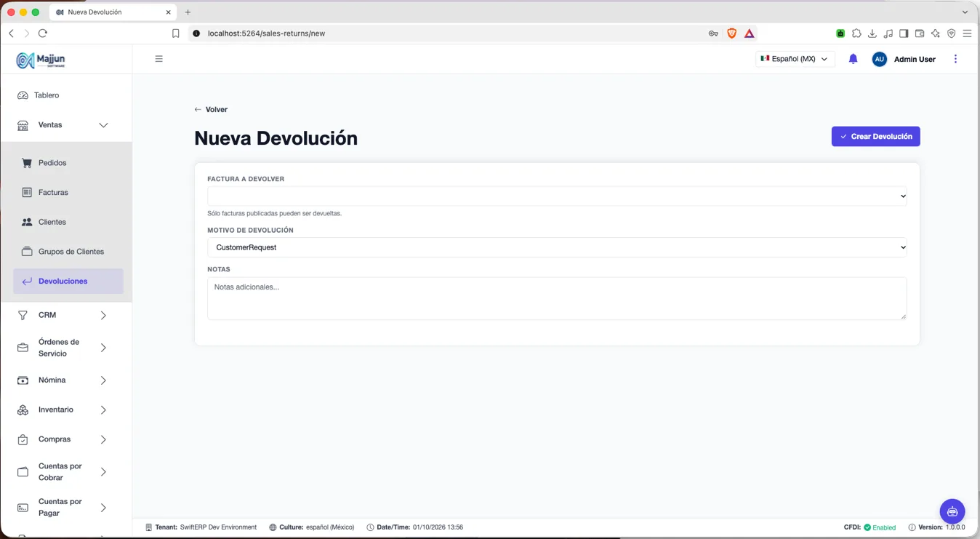Expand the Nómina submenu chevron

click(103, 380)
